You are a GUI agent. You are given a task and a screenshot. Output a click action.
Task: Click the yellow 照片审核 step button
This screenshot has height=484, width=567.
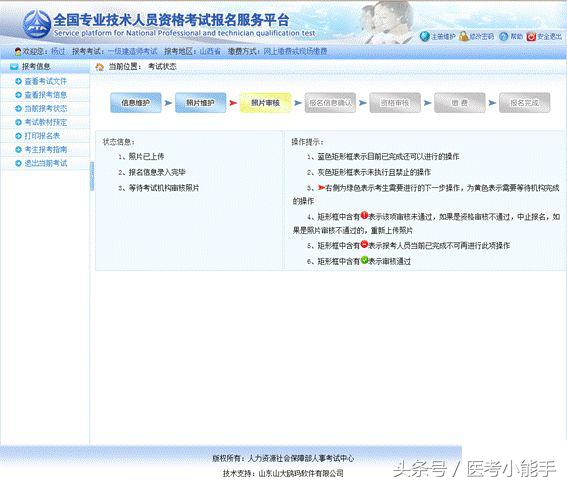(265, 103)
